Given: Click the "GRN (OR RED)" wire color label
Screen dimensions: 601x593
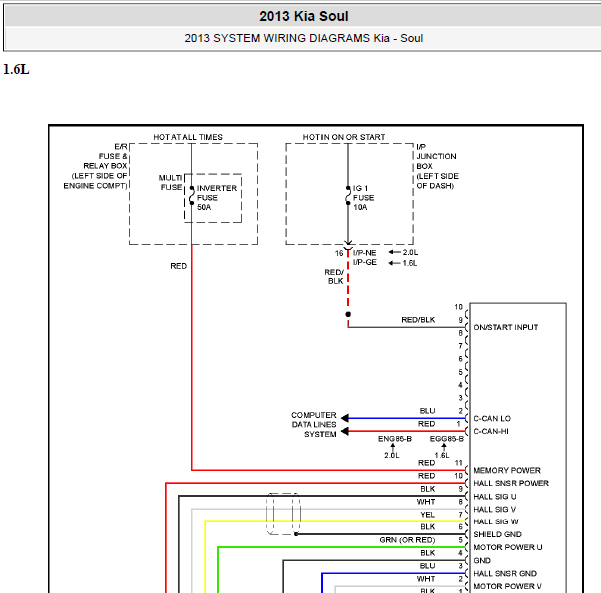Looking at the screenshot, I should [x=407, y=540].
